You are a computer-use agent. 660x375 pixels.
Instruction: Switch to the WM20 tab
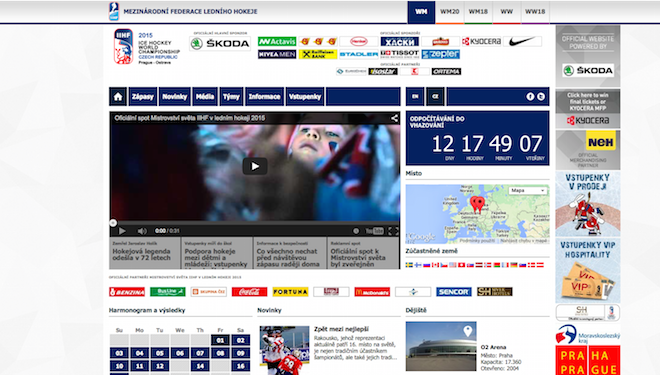[449, 12]
